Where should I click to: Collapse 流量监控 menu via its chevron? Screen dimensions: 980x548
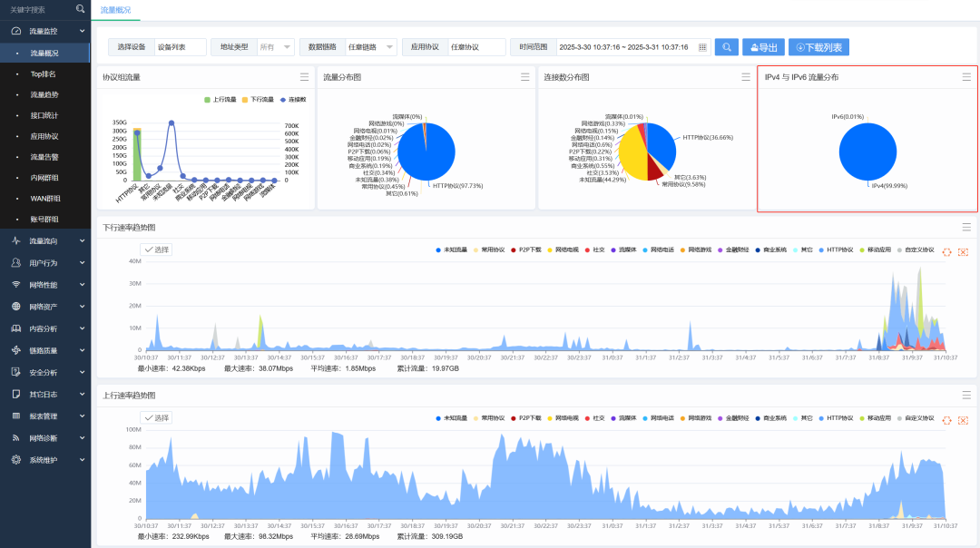[82, 31]
